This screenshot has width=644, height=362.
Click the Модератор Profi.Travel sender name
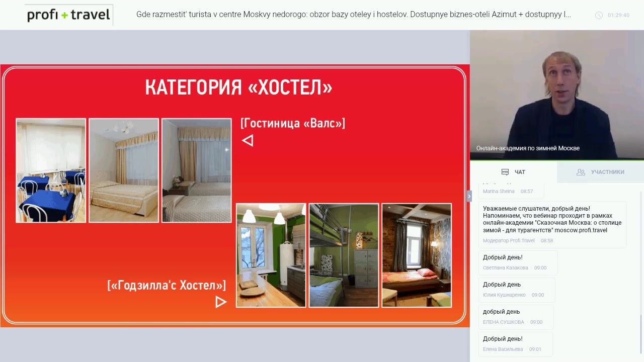click(x=509, y=241)
